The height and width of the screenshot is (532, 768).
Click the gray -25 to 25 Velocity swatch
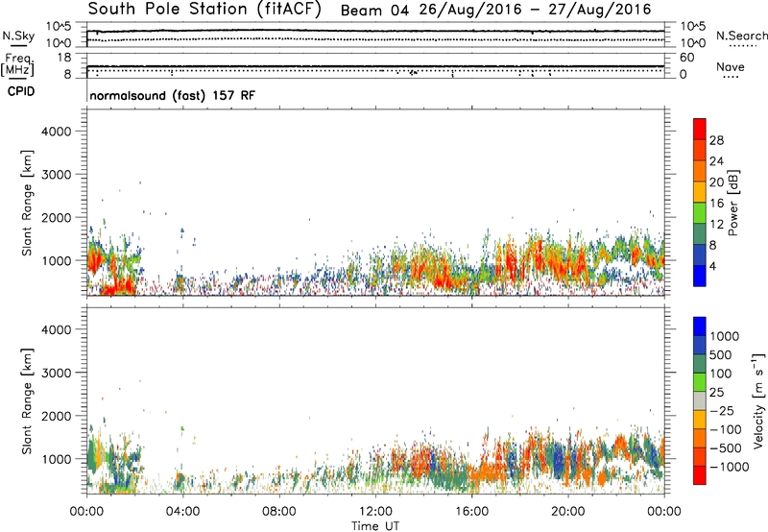700,400
